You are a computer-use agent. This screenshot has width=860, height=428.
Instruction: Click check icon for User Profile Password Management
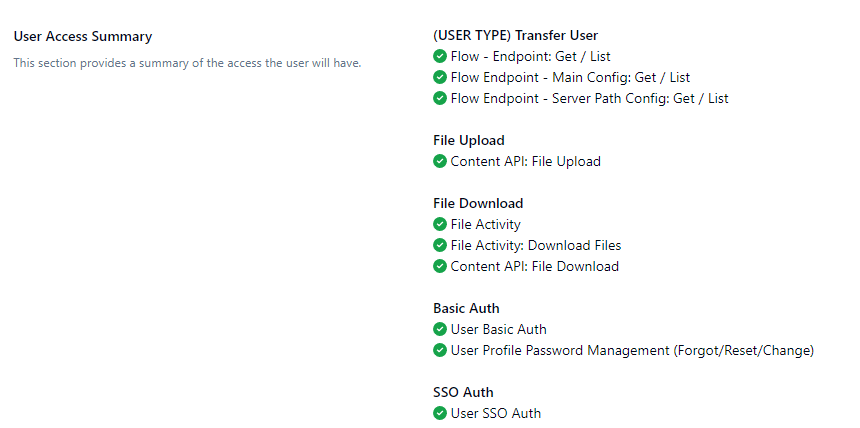tap(440, 350)
